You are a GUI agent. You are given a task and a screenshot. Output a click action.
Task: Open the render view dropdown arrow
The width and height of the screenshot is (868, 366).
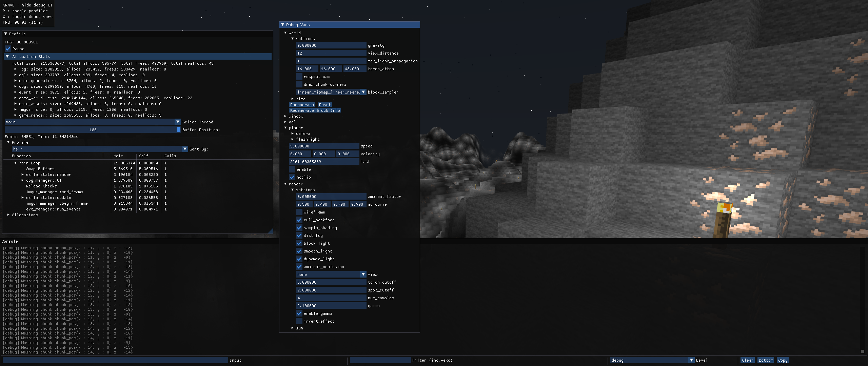[x=363, y=274]
